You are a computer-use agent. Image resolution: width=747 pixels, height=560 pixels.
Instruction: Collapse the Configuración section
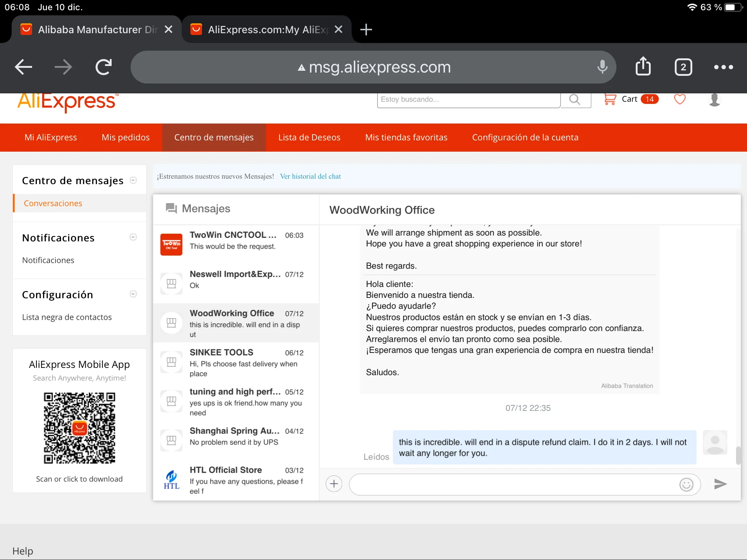(x=133, y=294)
